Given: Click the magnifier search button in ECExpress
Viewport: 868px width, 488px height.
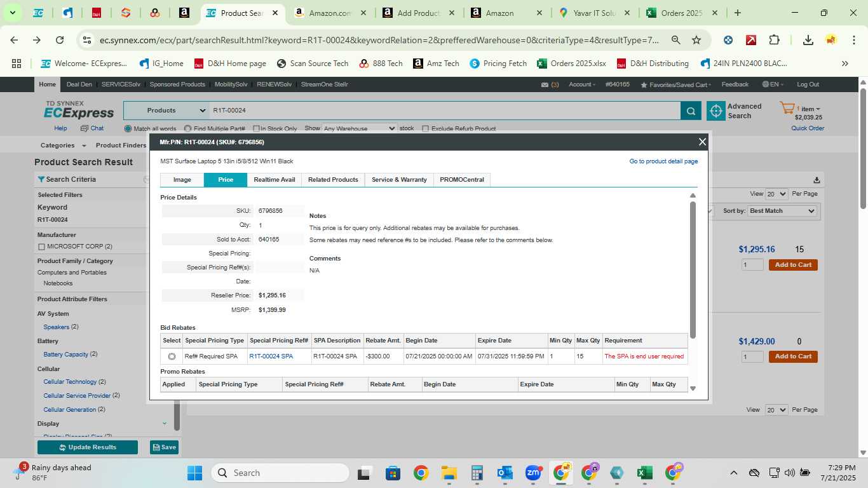Looking at the screenshot, I should coord(691,111).
